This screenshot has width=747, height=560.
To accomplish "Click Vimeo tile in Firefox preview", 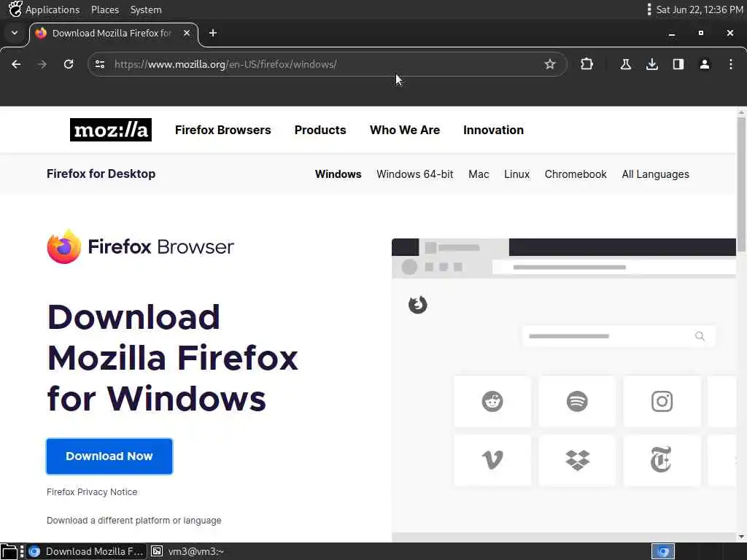I will tap(492, 460).
